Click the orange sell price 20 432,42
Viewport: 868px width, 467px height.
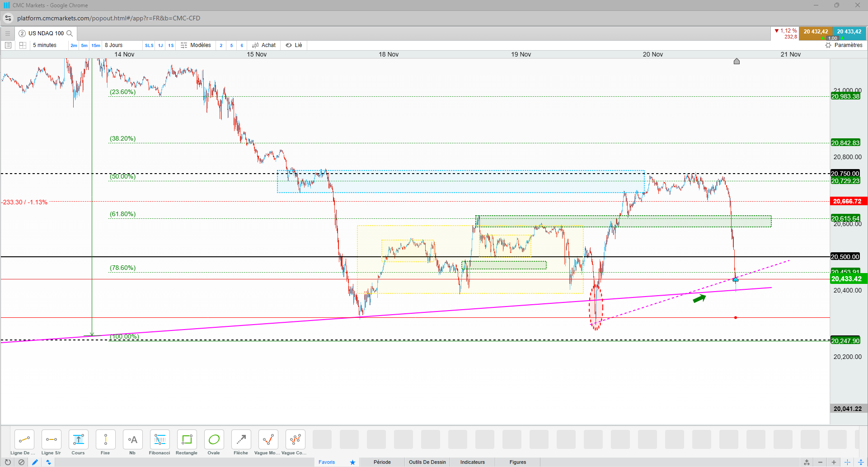[816, 32]
